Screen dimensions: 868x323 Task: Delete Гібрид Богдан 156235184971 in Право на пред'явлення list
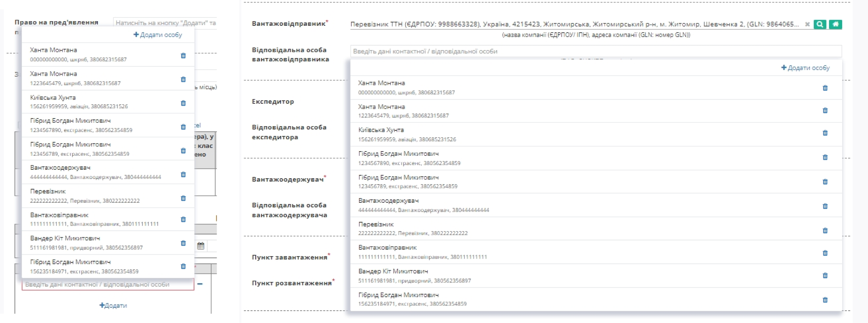click(183, 266)
